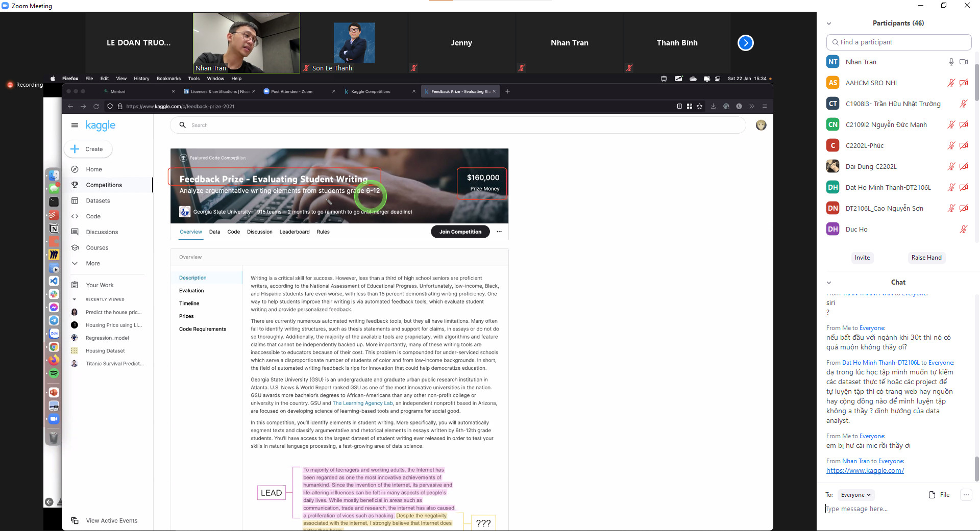Viewport: 980px width, 531px height.
Task: Click the Competitions trophy icon
Action: pyautogui.click(x=75, y=185)
